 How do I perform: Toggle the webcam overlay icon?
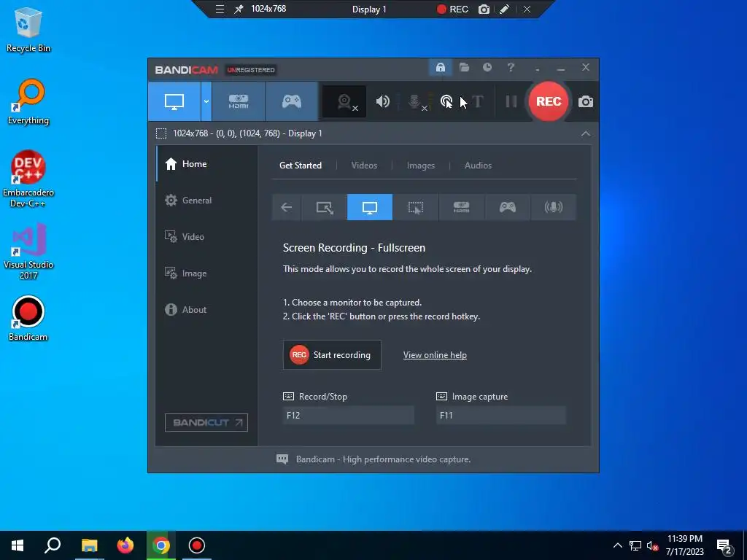[344, 101]
